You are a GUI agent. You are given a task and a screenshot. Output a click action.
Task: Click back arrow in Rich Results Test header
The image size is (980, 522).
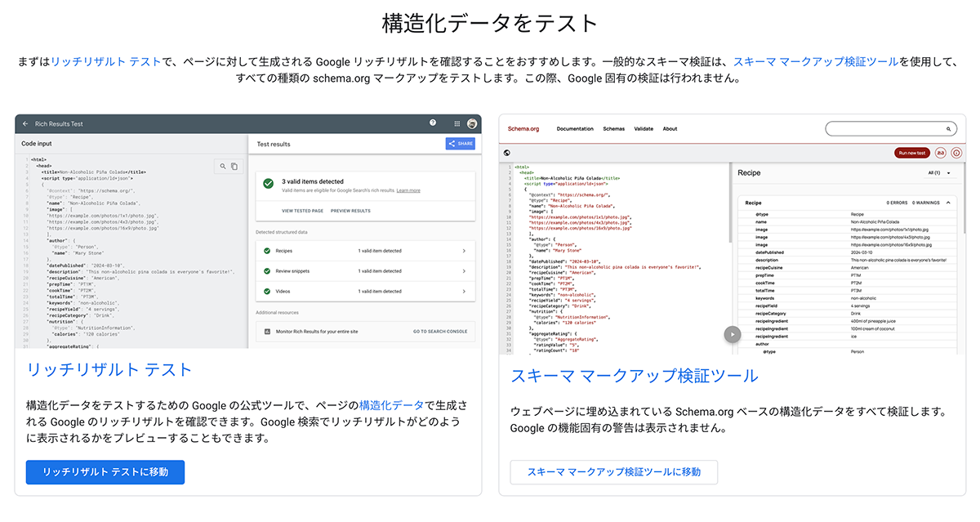(x=25, y=124)
